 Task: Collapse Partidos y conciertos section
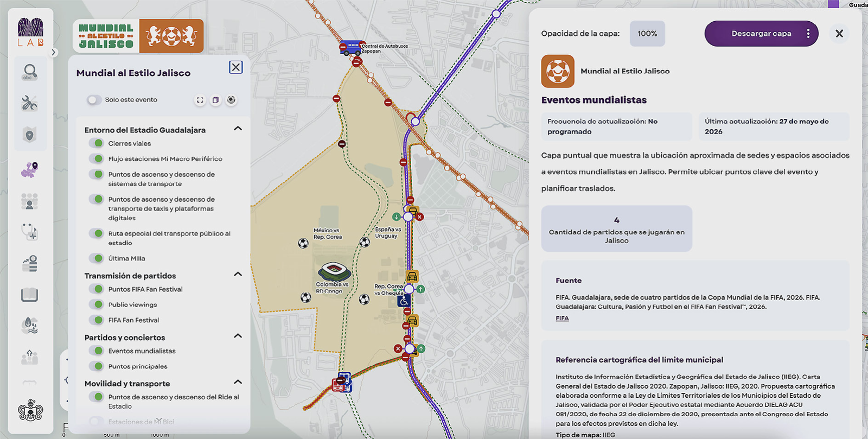point(238,336)
